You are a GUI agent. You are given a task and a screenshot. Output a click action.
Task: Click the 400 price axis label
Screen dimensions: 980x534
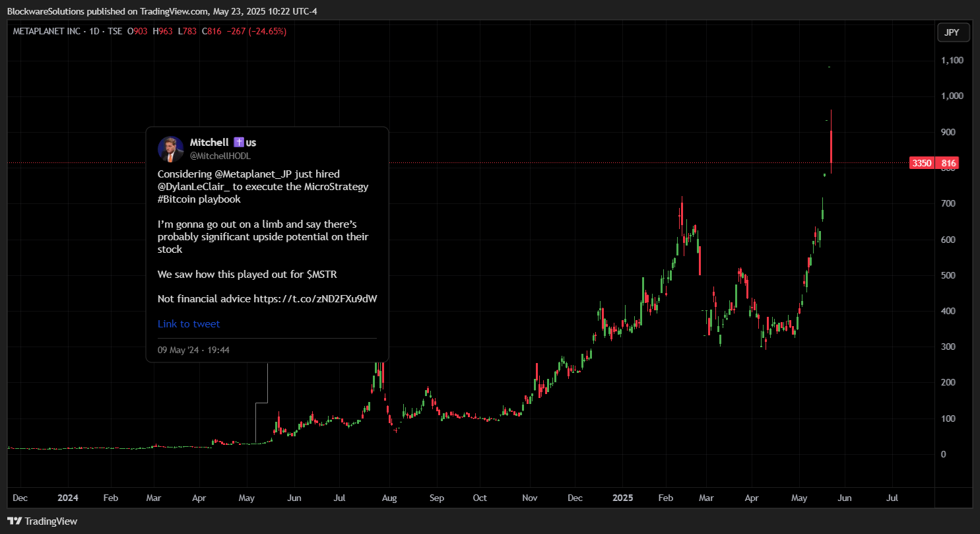949,311
